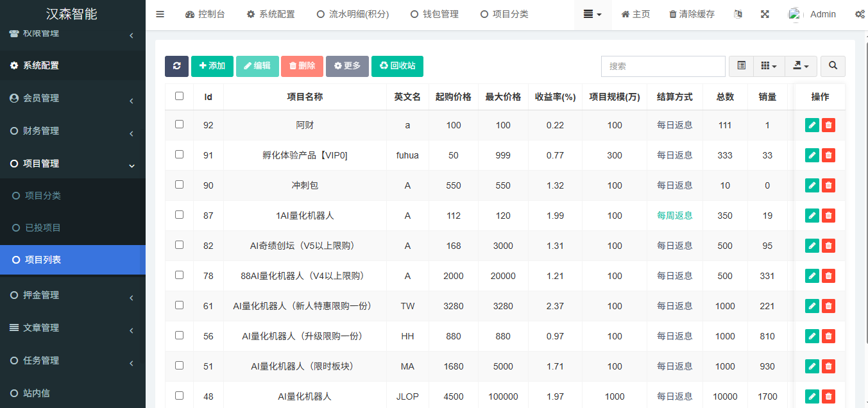Open the detail view list icon
Viewport: 868px width, 408px height.
(x=740, y=66)
